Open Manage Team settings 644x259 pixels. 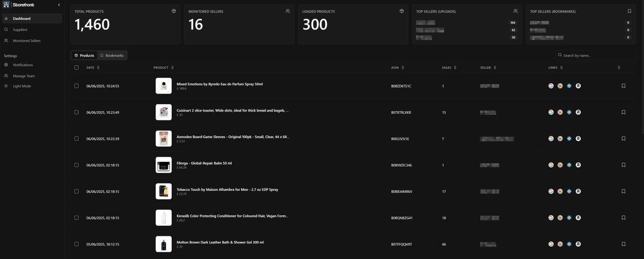pyautogui.click(x=32, y=76)
